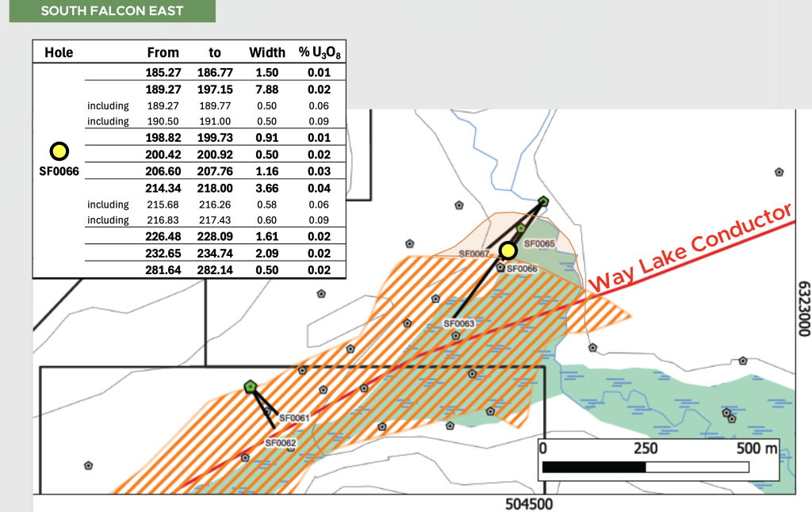Click the grey marker in the map's far bottom-left

88,465
